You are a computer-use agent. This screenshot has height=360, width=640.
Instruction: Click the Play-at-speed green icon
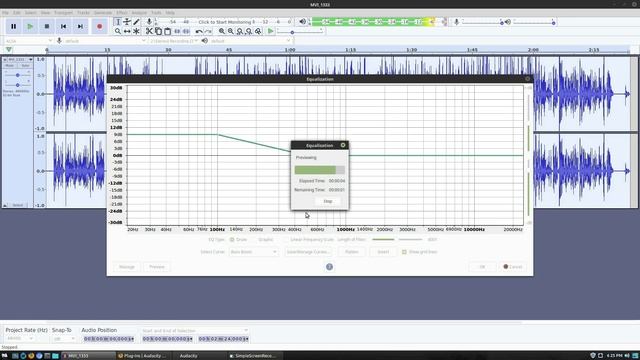click(271, 31)
